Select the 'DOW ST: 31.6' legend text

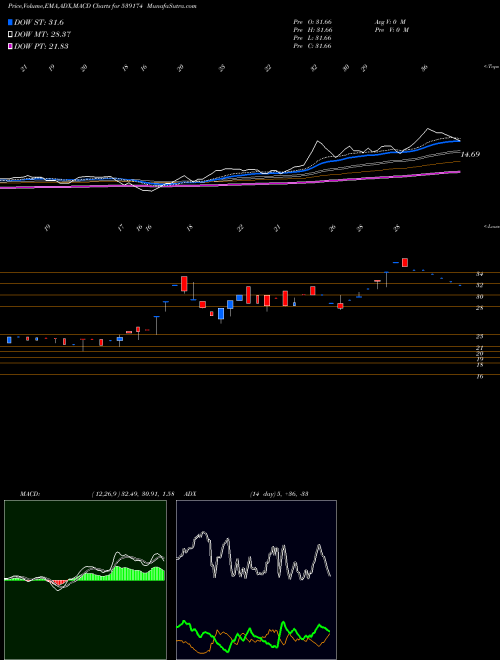tap(39, 22)
